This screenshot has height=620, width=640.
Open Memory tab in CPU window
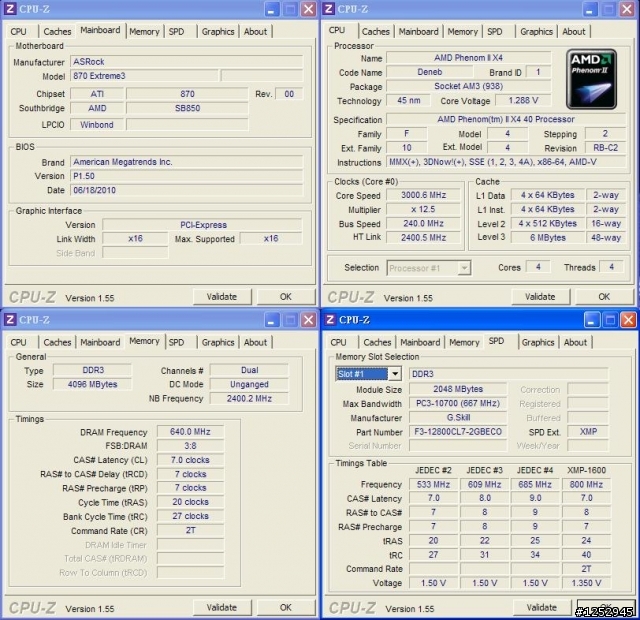pos(462,31)
